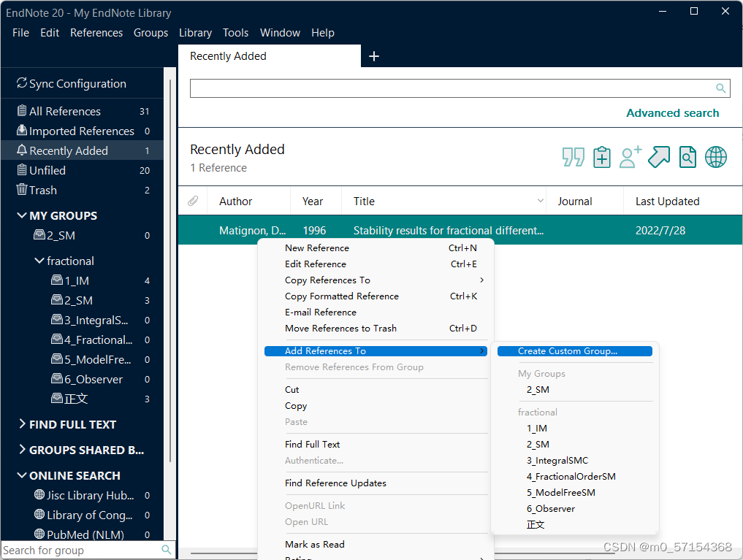Click the find full text document icon
This screenshot has width=743, height=560.
click(687, 157)
